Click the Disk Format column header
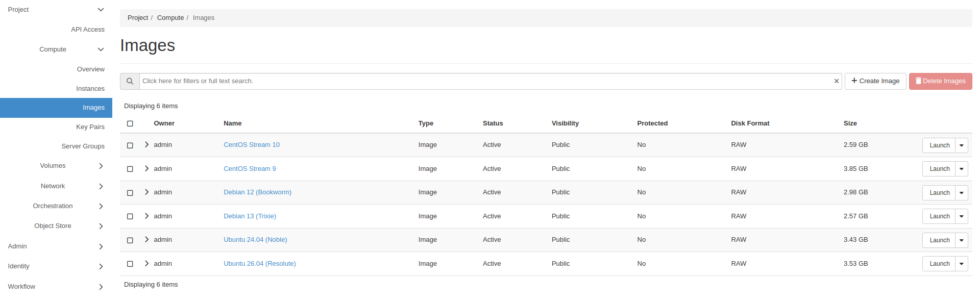The height and width of the screenshot is (303, 980). pyautogui.click(x=750, y=123)
